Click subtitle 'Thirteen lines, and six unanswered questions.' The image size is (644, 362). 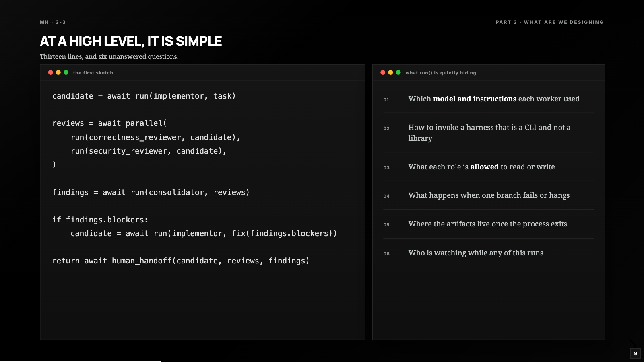(x=109, y=56)
